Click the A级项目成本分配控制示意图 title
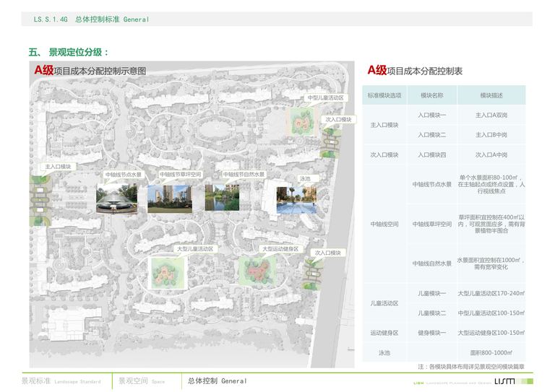This screenshot has height=392, width=555. click(x=90, y=70)
